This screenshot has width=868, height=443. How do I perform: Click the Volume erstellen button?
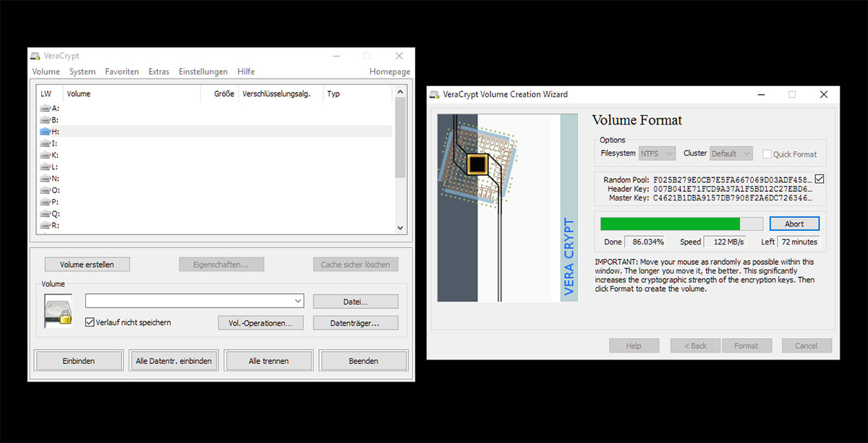tap(87, 264)
